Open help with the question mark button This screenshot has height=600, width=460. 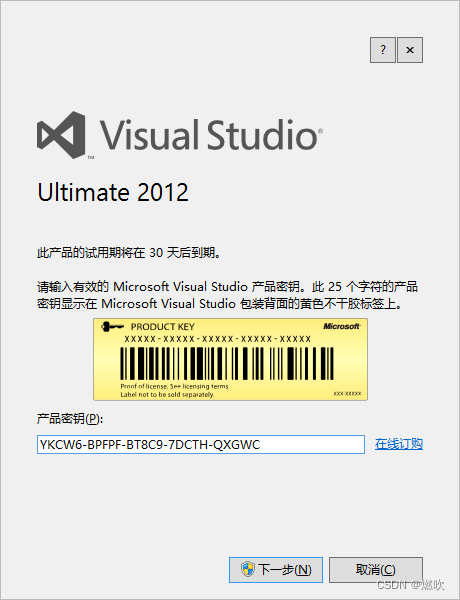pos(383,50)
